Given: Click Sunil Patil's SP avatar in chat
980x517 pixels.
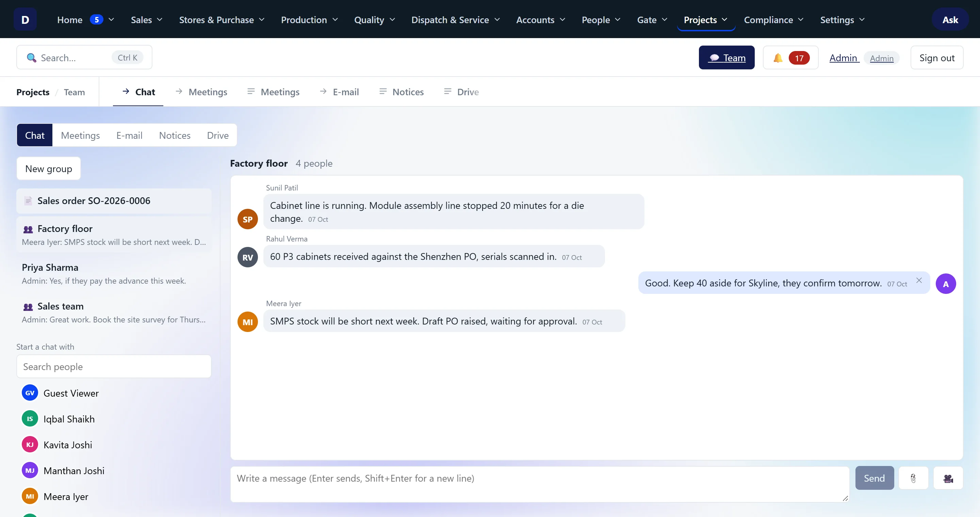Looking at the screenshot, I should click(x=248, y=219).
